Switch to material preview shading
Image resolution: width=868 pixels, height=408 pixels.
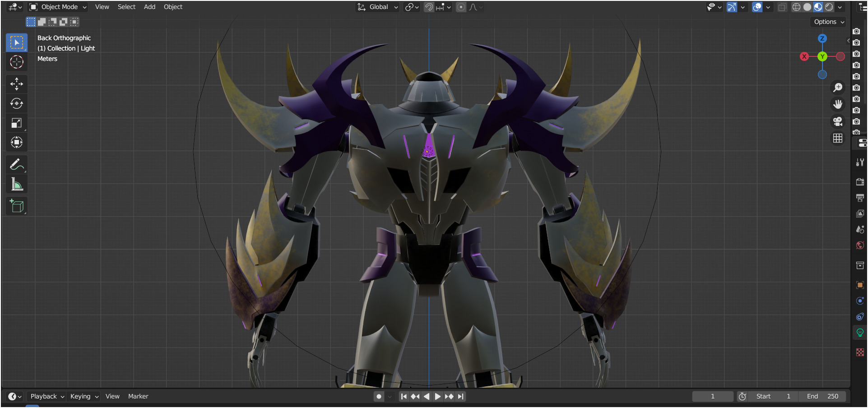(818, 7)
